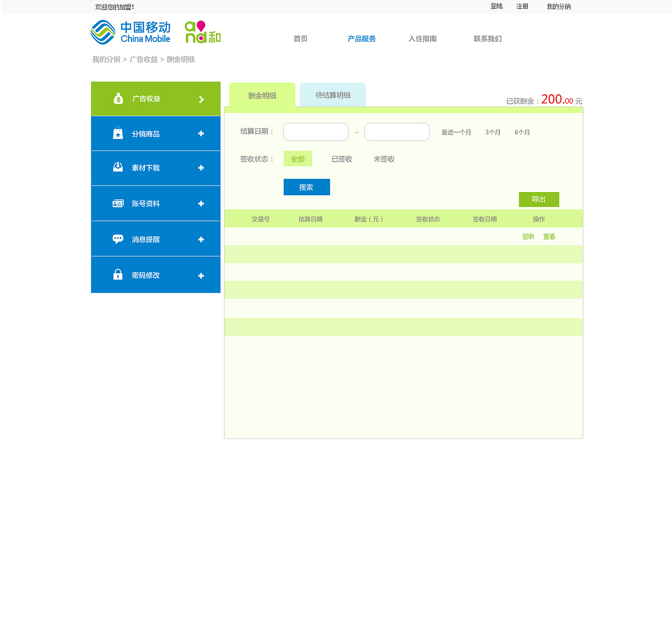Click the 搜索 search button
The image size is (672, 637).
[307, 187]
